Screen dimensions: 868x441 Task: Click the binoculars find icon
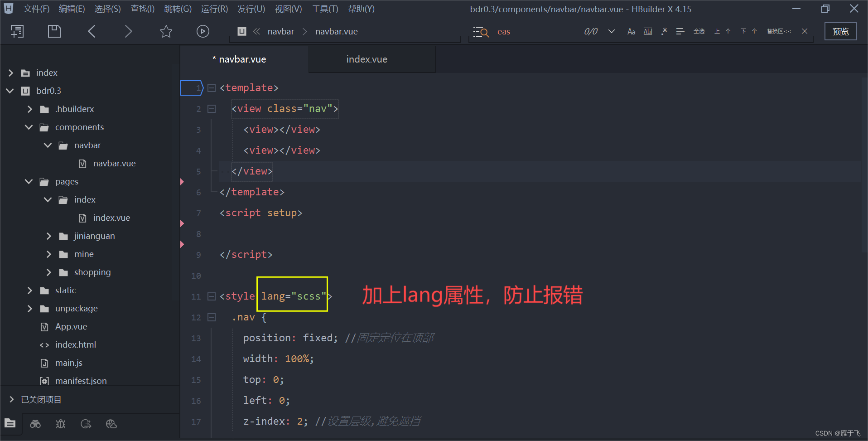coord(35,424)
